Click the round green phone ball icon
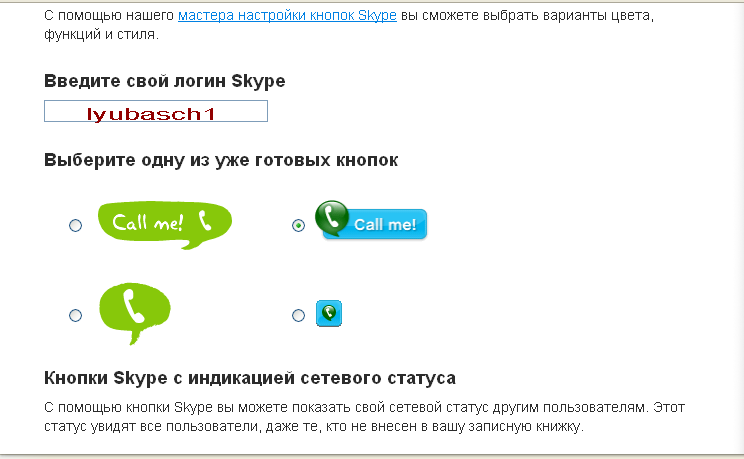The image size is (744, 459). click(332, 217)
